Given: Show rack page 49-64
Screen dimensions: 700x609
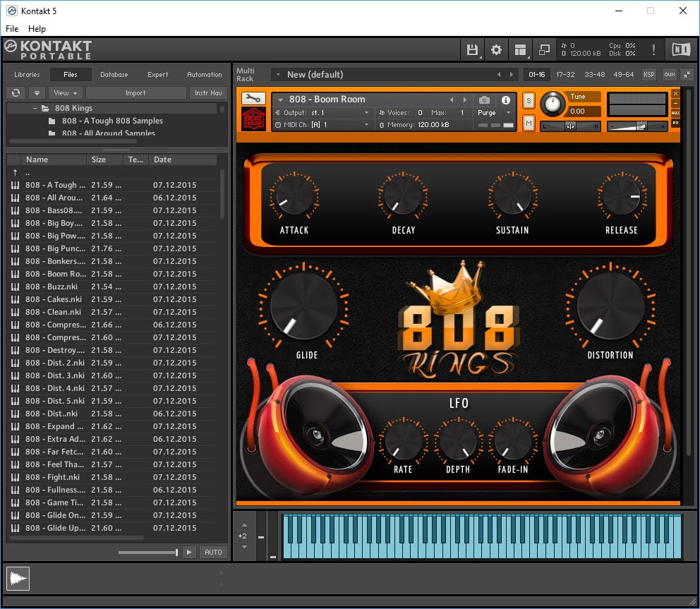Looking at the screenshot, I should (x=623, y=75).
